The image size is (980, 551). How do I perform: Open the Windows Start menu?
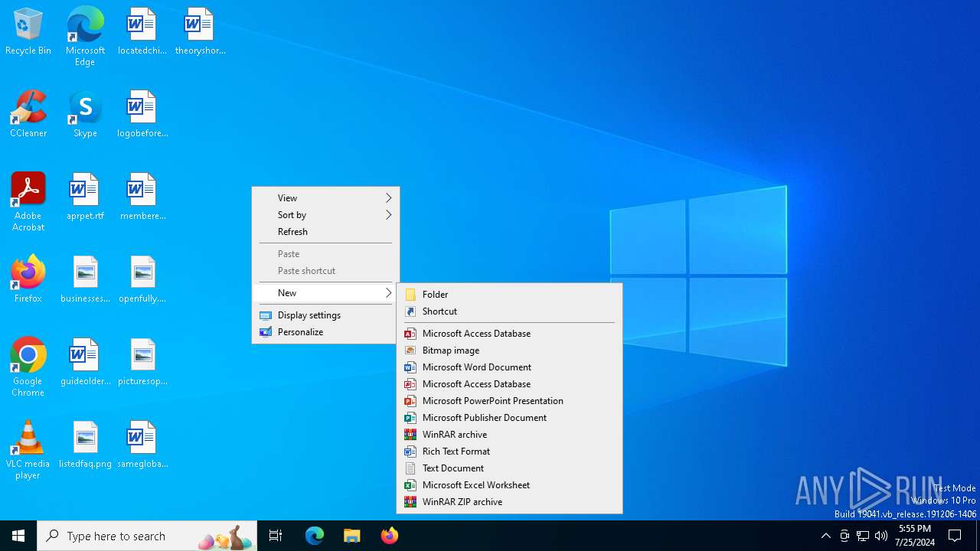18,536
